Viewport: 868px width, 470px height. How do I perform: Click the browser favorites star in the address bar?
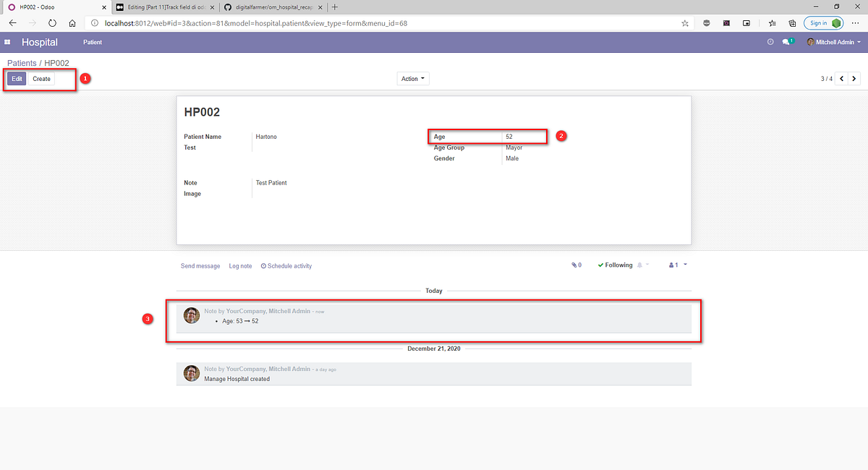point(684,23)
